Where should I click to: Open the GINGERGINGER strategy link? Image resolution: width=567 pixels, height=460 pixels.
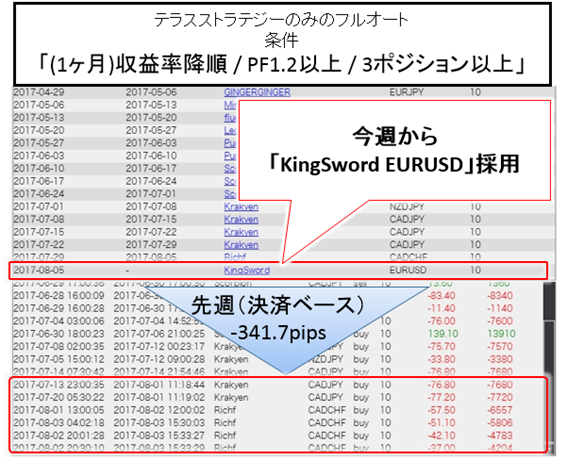(257, 92)
